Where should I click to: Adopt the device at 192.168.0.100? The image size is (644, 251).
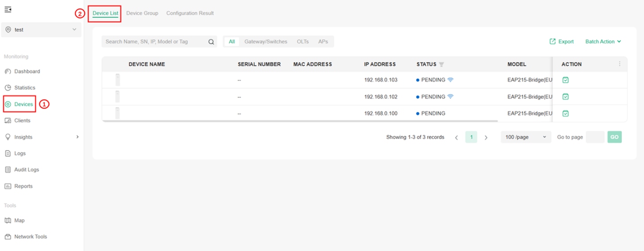(565, 114)
